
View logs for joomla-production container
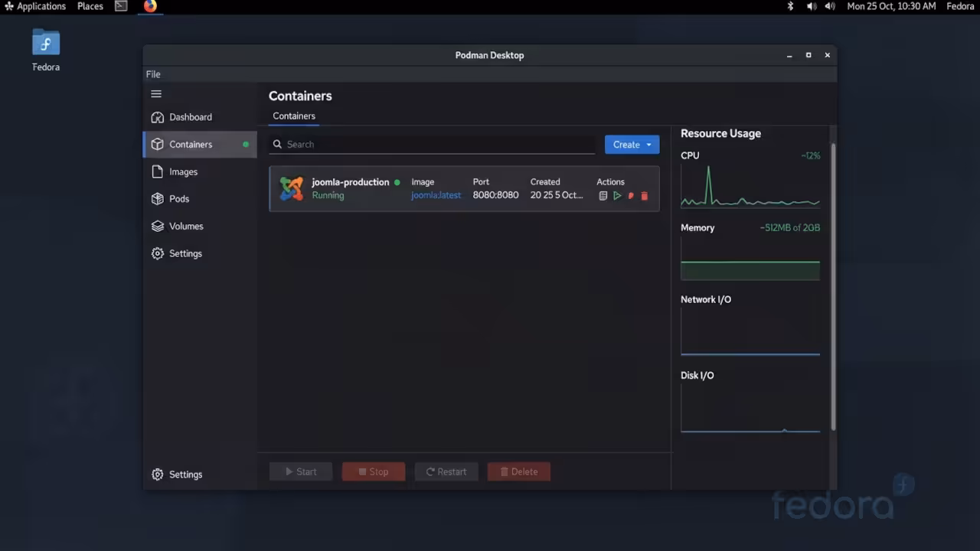click(x=603, y=196)
